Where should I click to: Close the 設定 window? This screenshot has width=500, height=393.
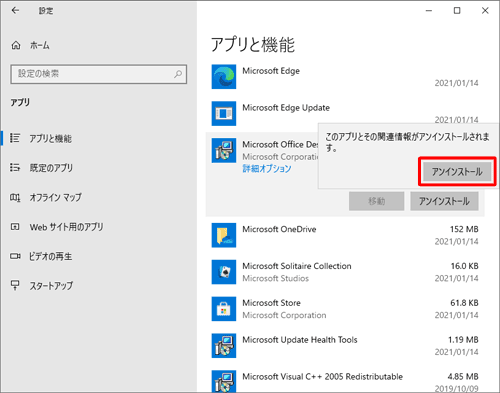click(485, 11)
